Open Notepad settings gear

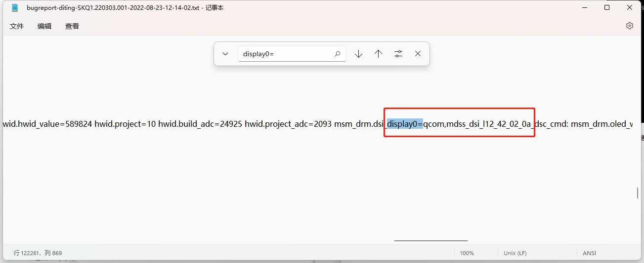point(629,26)
